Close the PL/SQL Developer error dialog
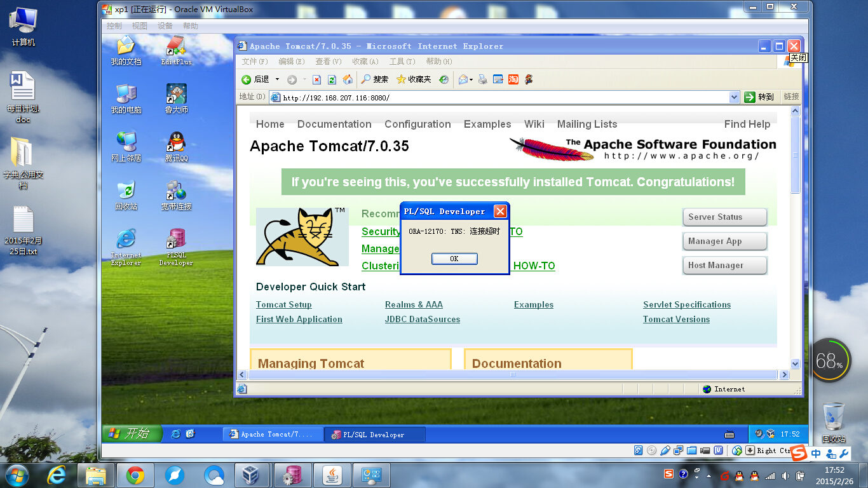This screenshot has height=488, width=868. (500, 212)
